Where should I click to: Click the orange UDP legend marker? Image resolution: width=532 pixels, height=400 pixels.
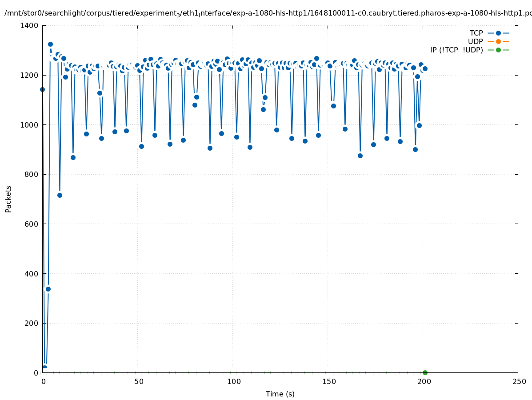(498, 41)
